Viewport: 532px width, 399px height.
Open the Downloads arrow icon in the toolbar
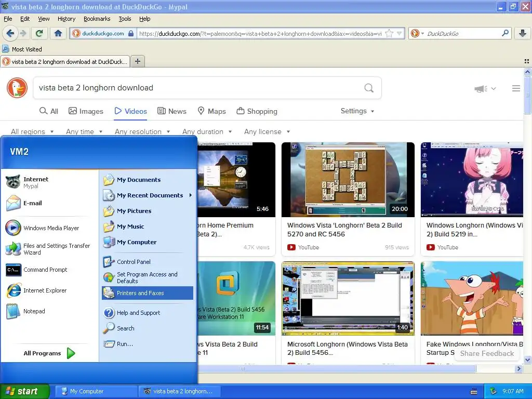[523, 33]
